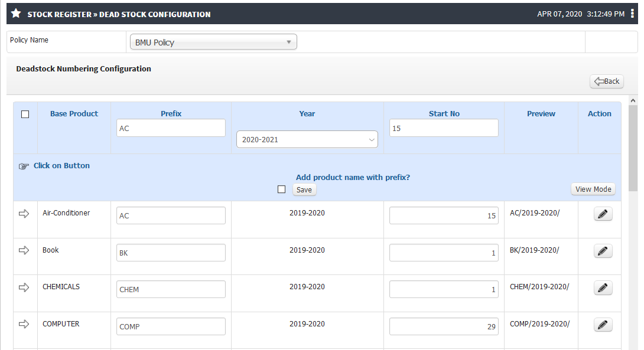The image size is (644, 350).
Task: Click the Air-Conditioner product name
Action: (x=66, y=213)
